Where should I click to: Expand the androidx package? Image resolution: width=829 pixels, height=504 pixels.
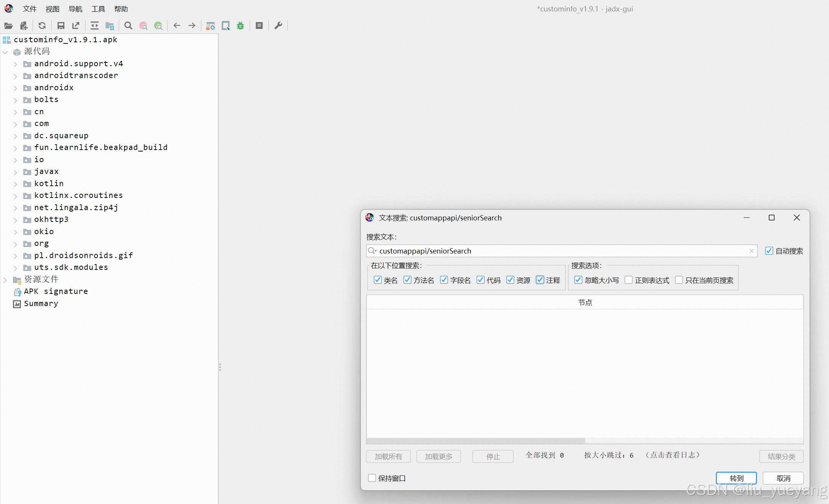pyautogui.click(x=15, y=88)
